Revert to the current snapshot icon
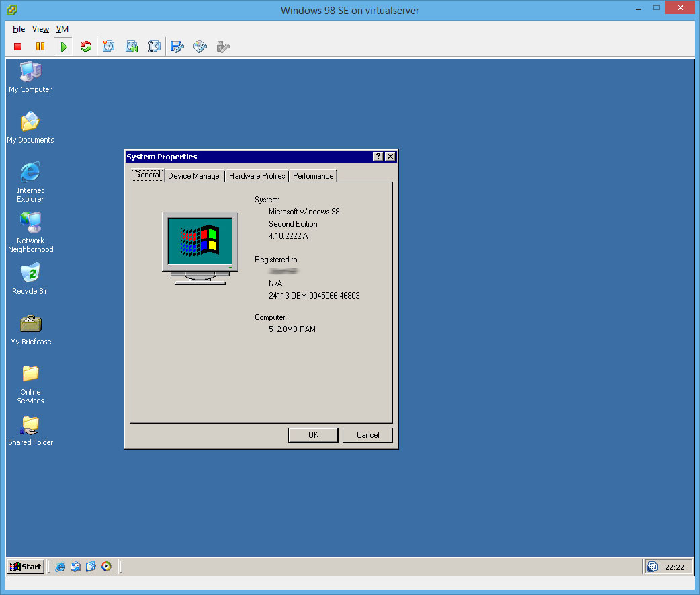 pos(132,46)
